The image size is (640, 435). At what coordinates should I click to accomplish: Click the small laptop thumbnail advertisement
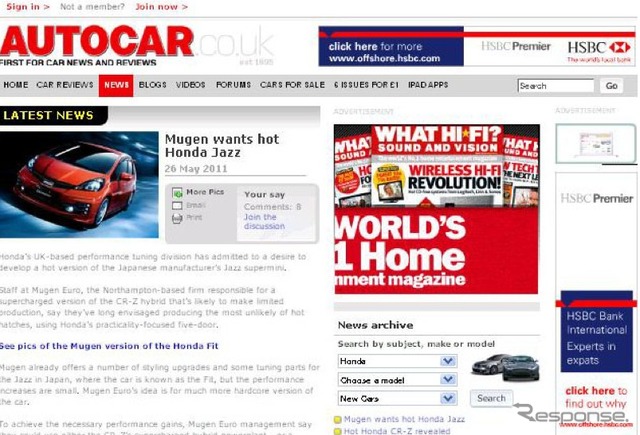596,144
